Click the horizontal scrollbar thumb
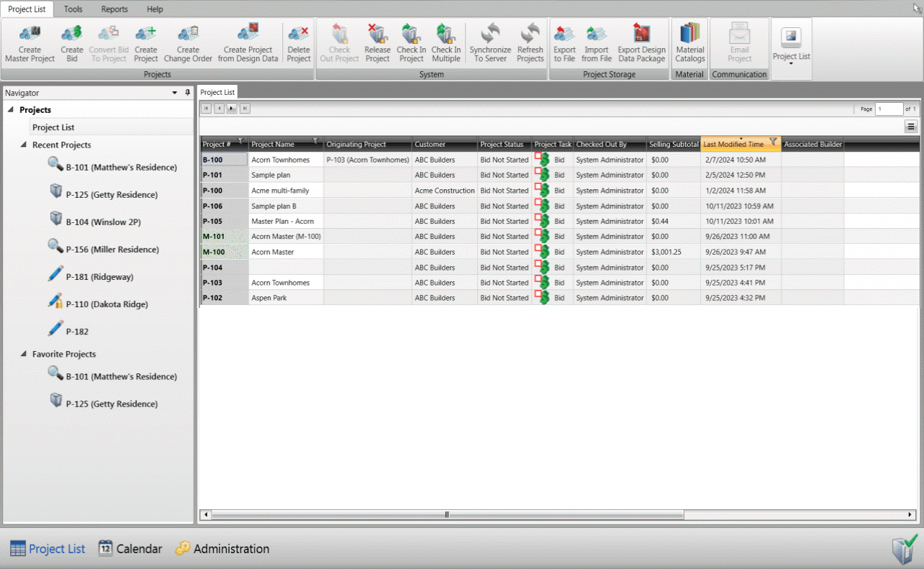The width and height of the screenshot is (924, 569). 447,514
